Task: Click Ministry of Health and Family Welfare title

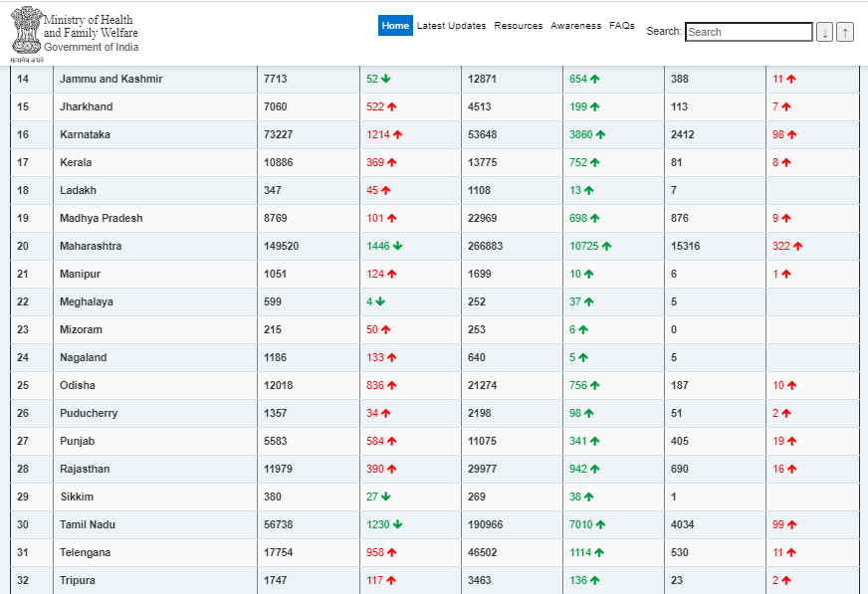Action: pos(91,27)
